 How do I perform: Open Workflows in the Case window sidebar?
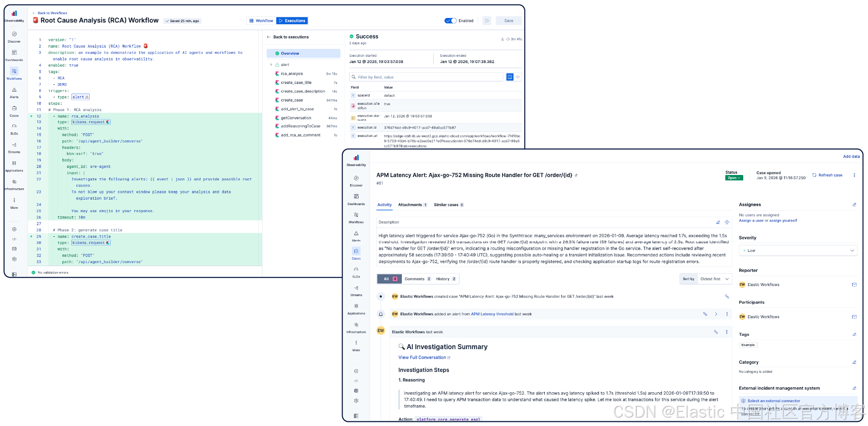tap(356, 218)
